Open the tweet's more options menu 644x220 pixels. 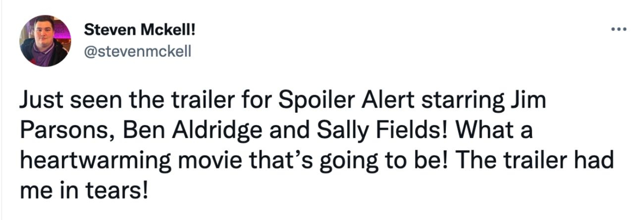coord(619,29)
